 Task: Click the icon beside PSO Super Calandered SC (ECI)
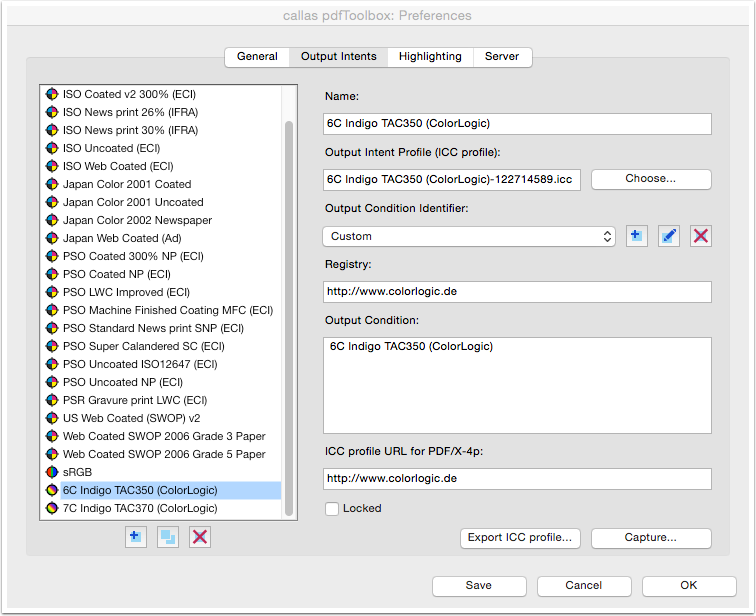pos(52,346)
